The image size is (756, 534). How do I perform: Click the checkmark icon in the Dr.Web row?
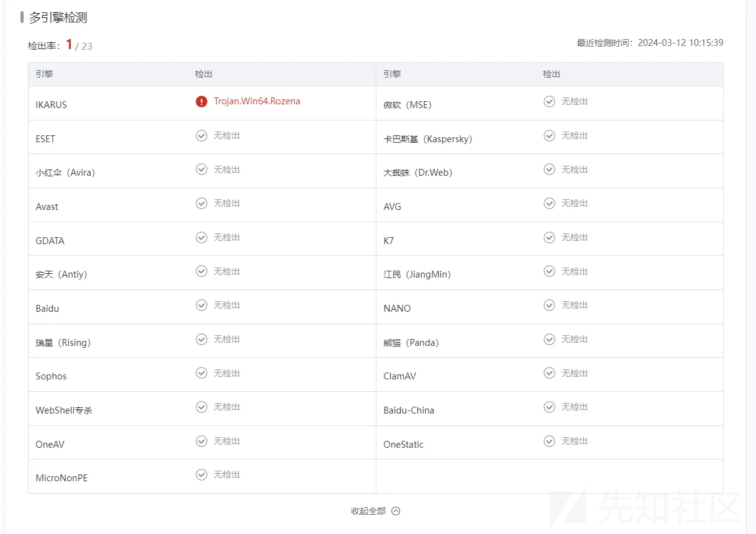point(549,169)
